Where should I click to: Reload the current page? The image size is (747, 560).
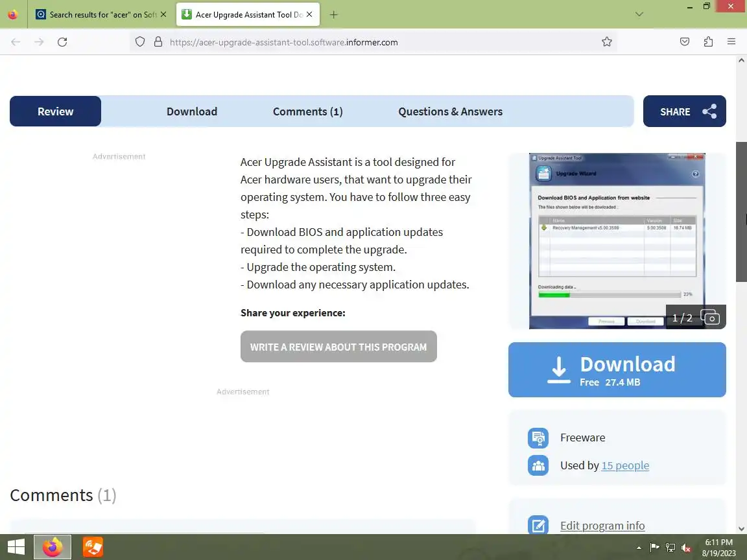[x=62, y=42]
